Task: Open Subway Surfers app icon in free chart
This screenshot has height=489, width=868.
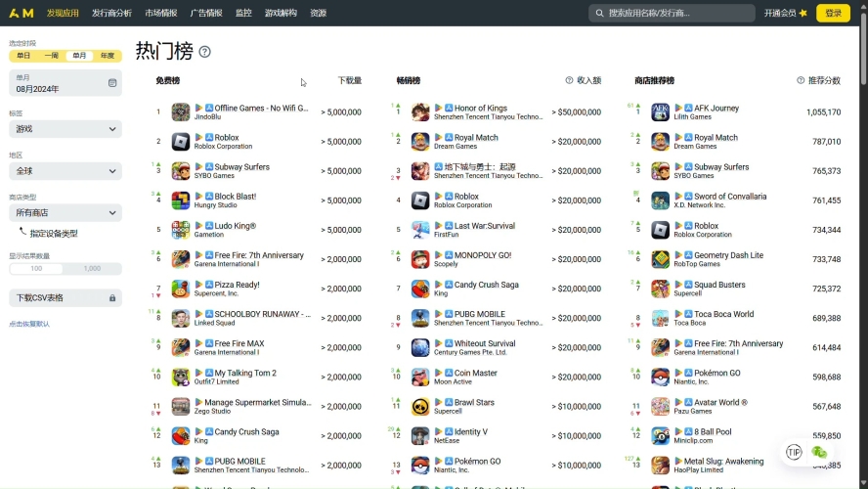Action: coord(181,171)
